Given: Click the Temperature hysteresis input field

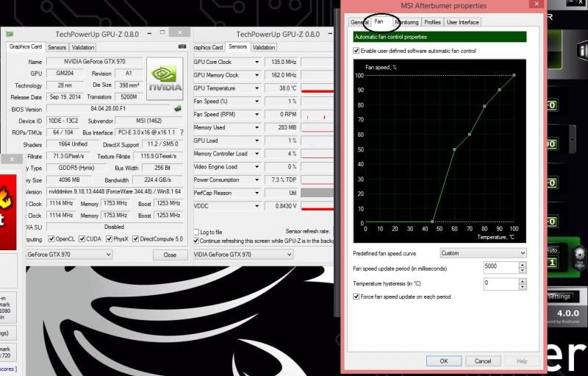Looking at the screenshot, I should click(x=501, y=283).
